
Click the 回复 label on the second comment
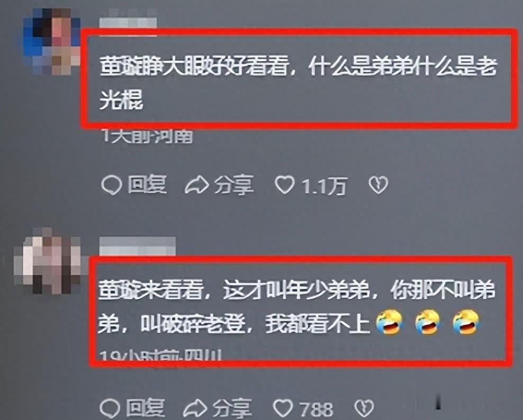pyautogui.click(x=146, y=408)
